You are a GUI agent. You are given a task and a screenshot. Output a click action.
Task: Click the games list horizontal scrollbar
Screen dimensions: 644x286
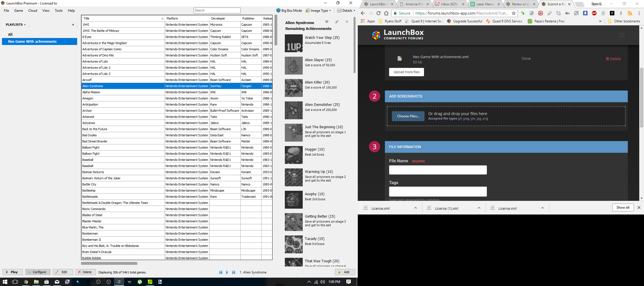click(x=109, y=263)
